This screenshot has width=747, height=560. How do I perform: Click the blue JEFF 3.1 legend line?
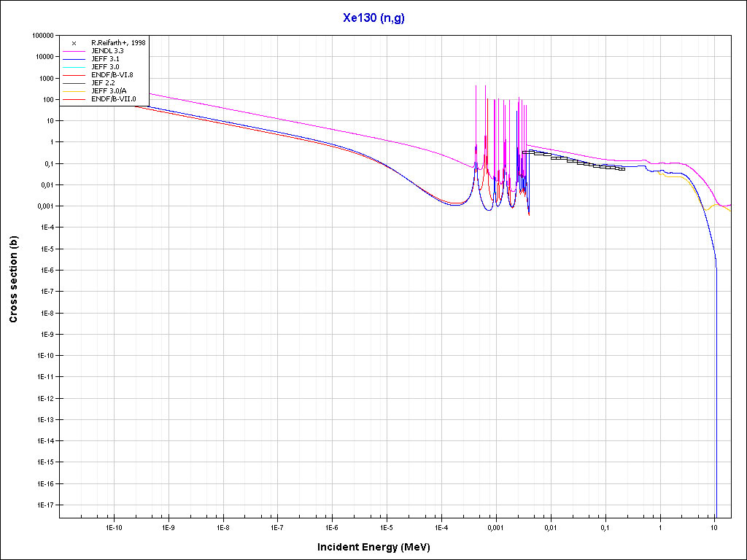point(74,59)
